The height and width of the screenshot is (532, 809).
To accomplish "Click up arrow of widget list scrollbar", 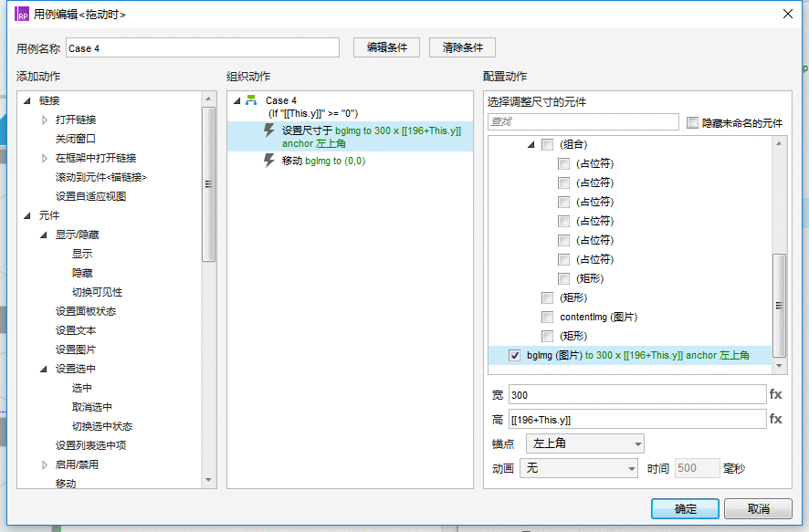I will point(779,143).
